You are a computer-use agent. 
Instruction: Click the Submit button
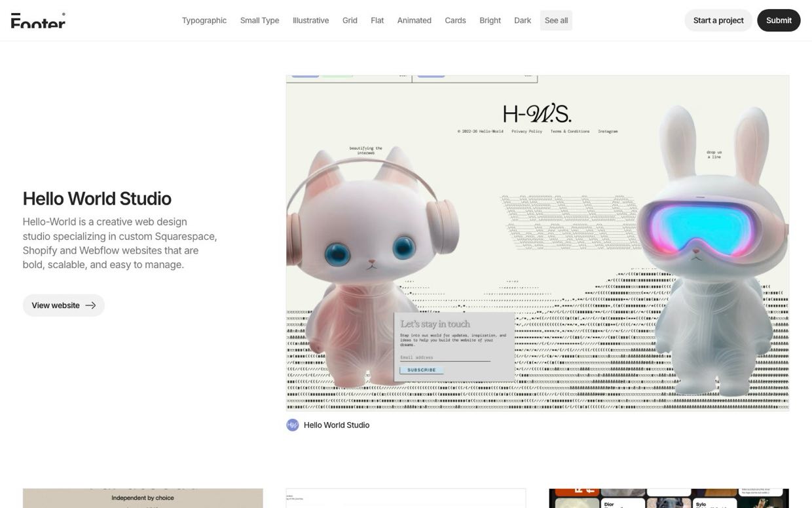779,20
